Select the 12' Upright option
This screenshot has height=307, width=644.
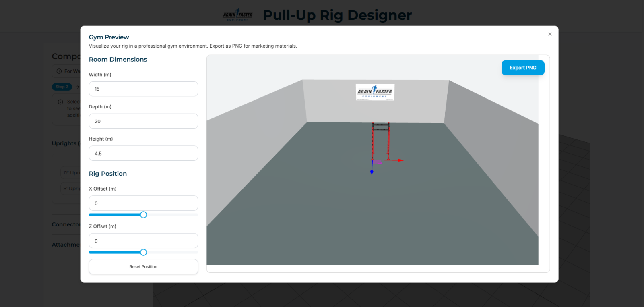coord(71,173)
